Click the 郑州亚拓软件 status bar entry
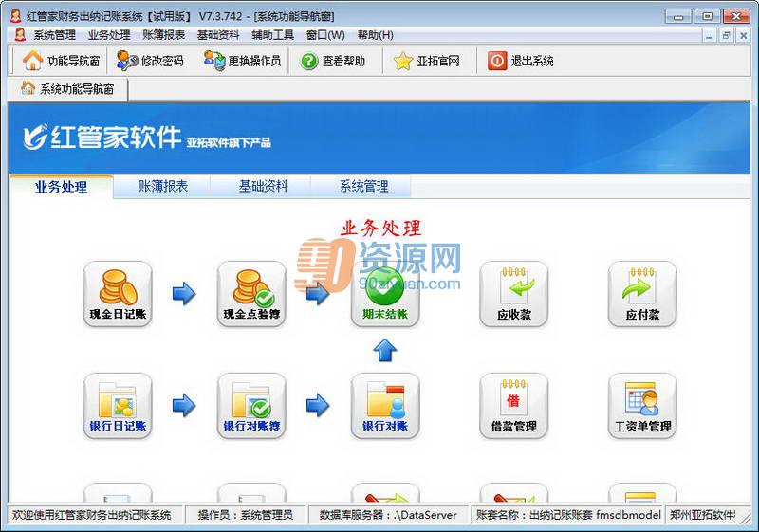The width and height of the screenshot is (759, 532). [703, 515]
